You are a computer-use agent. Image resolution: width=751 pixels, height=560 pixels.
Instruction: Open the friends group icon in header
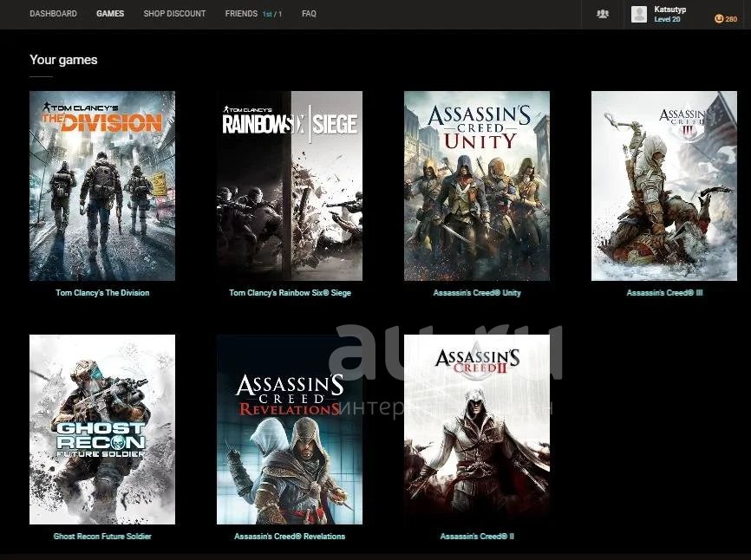[603, 14]
